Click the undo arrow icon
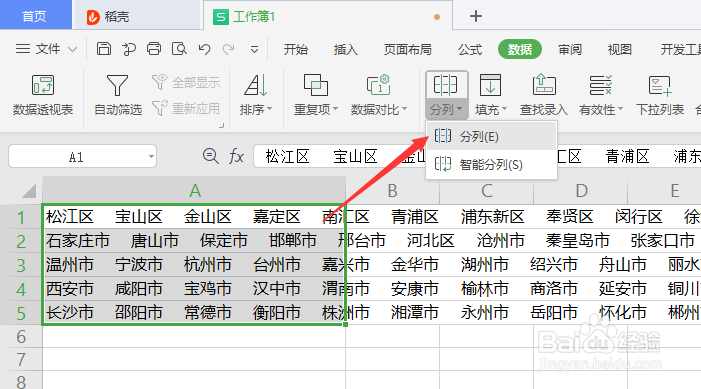The image size is (701, 389). 205,49
